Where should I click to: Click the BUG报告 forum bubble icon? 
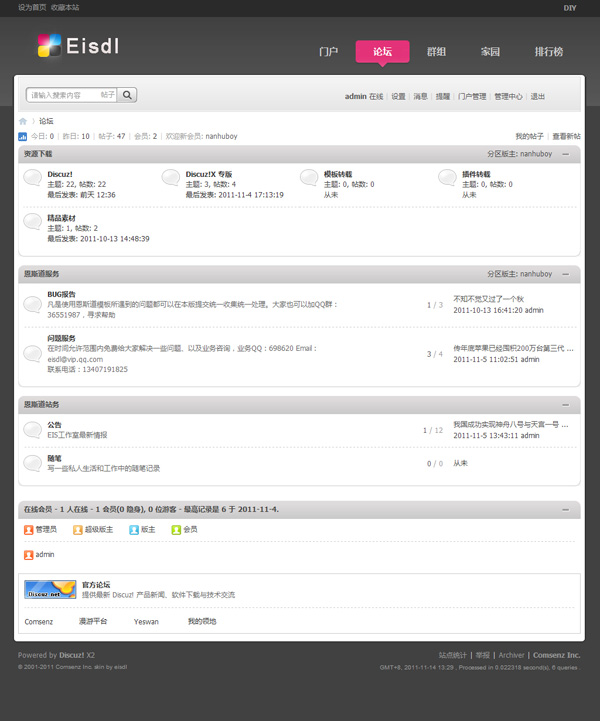pyautogui.click(x=32, y=304)
